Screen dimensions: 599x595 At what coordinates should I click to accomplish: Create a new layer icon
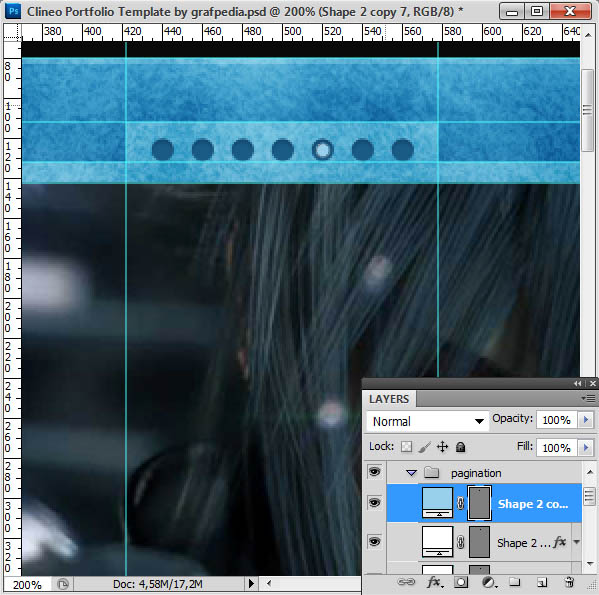coord(542,582)
